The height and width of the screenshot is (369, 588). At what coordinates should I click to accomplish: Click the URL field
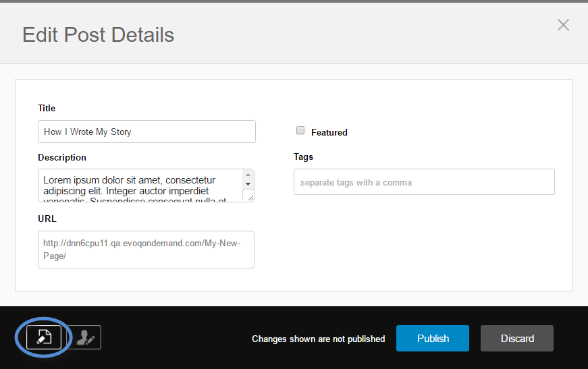(146, 250)
